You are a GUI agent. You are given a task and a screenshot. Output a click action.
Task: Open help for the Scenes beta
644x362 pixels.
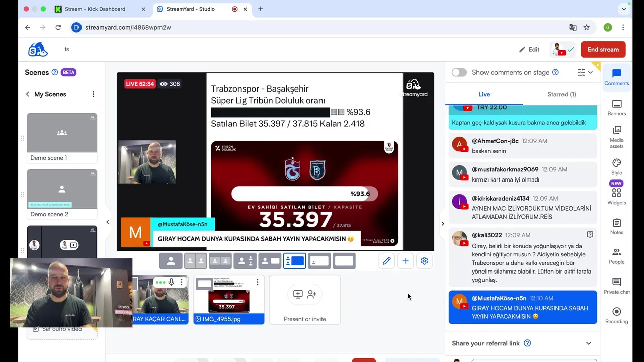55,72
